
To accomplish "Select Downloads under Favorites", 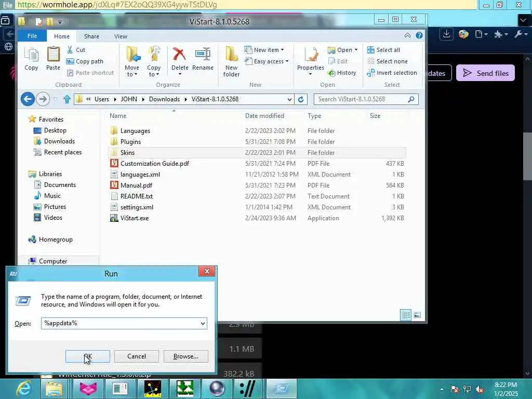I will (54, 141).
